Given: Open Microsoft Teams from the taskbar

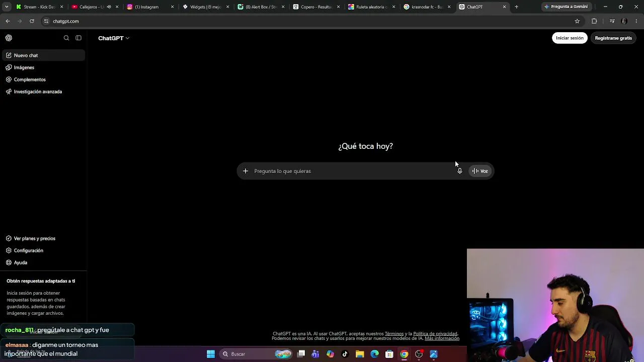Looking at the screenshot, I should [315, 354].
